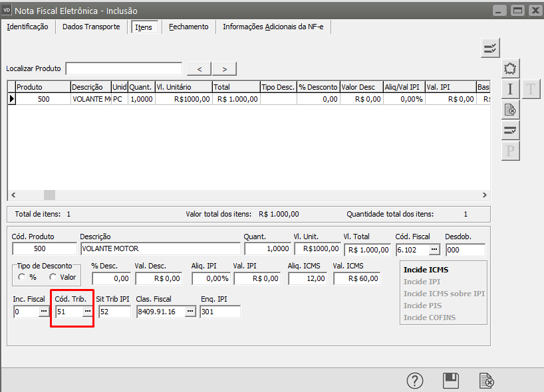
Task: Click the cancel document icon at bottom right
Action: (487, 381)
